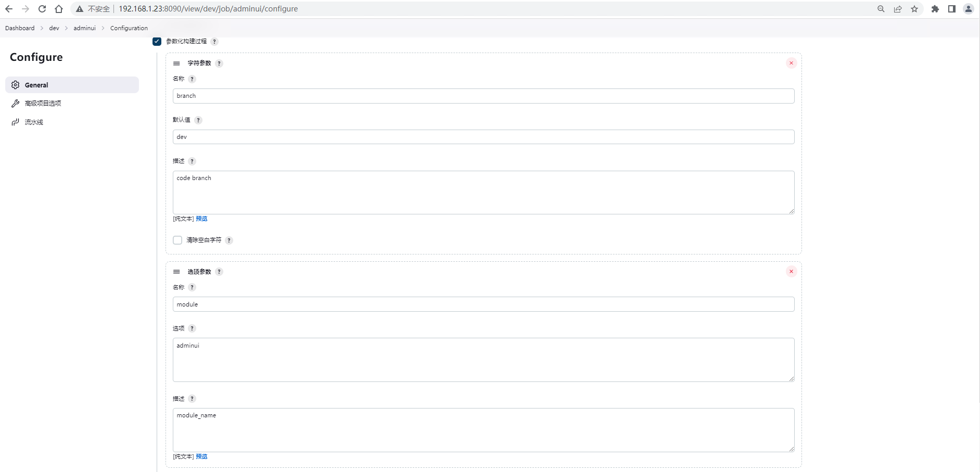Open the browser profile avatar
Viewport: 980px width, 472px height.
coord(969,9)
